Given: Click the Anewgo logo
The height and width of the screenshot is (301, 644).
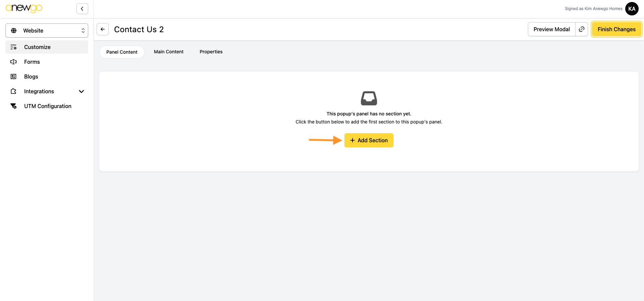Looking at the screenshot, I should pyautogui.click(x=24, y=8).
